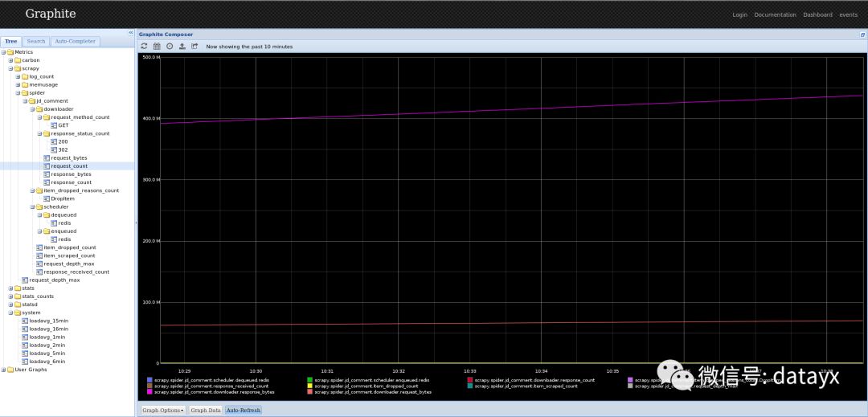
Task: Expand the log_count folder node
Action: 18,77
